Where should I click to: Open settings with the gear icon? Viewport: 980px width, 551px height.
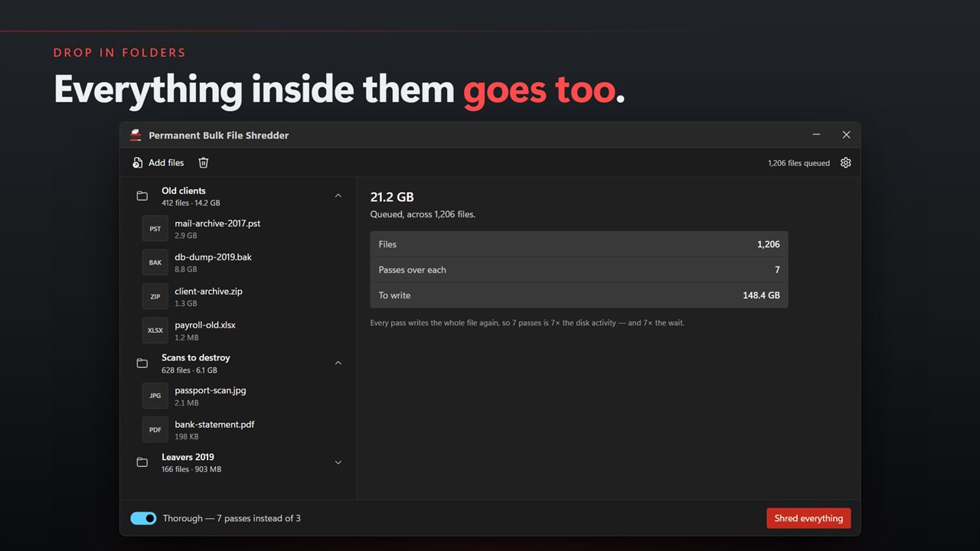tap(845, 162)
